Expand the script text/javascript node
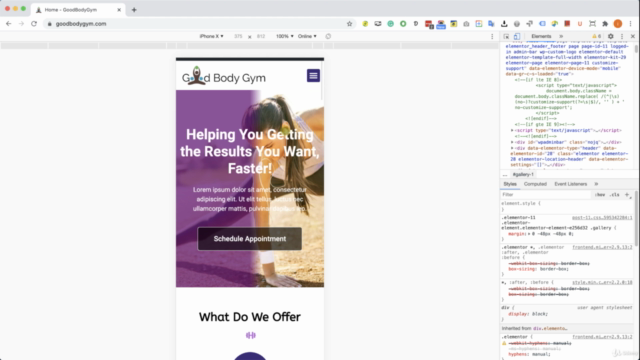 point(512,130)
